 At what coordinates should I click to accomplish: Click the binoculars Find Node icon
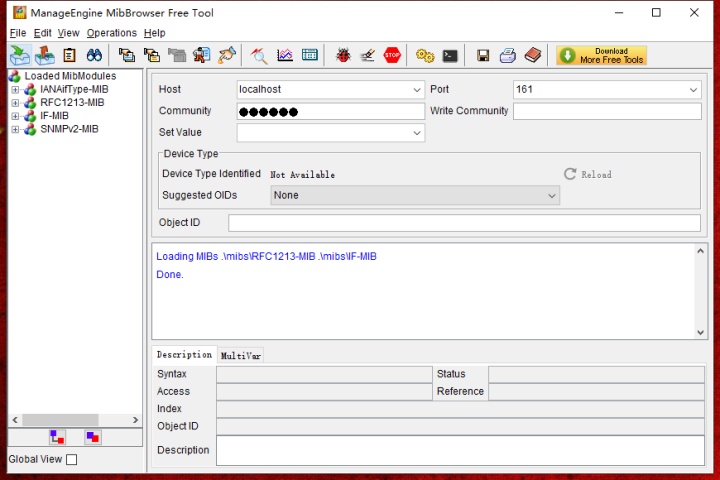pos(94,56)
